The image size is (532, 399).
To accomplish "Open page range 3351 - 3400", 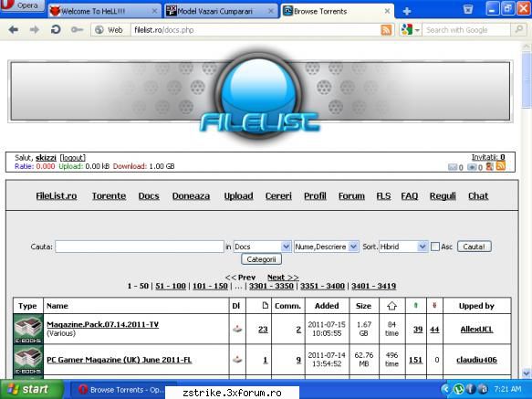I will click(322, 286).
